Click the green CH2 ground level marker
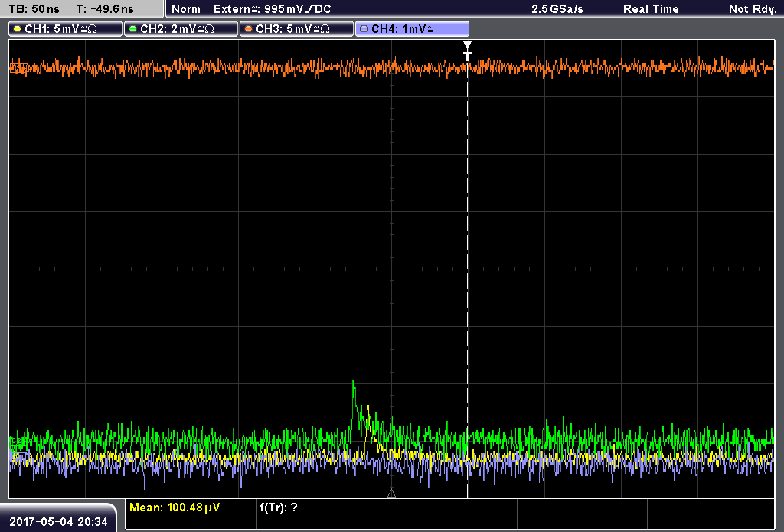Viewport: 784px width, 532px height. [18, 440]
